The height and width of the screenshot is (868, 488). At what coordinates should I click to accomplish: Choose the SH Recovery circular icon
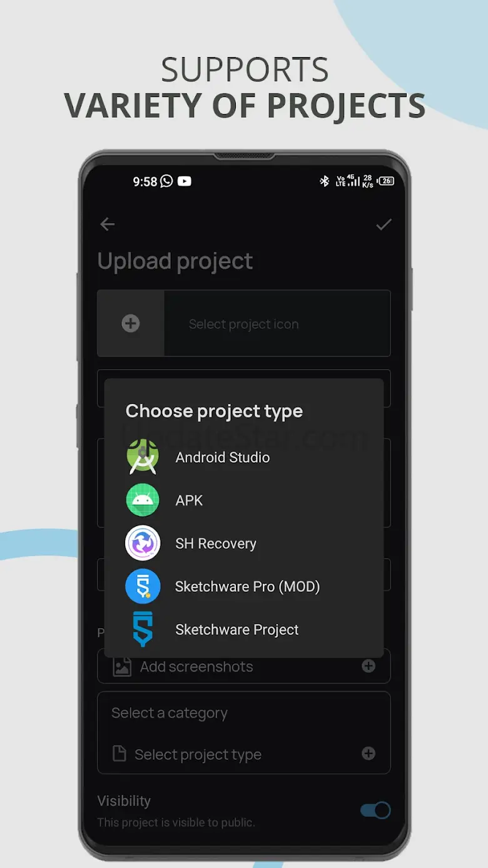[143, 543]
